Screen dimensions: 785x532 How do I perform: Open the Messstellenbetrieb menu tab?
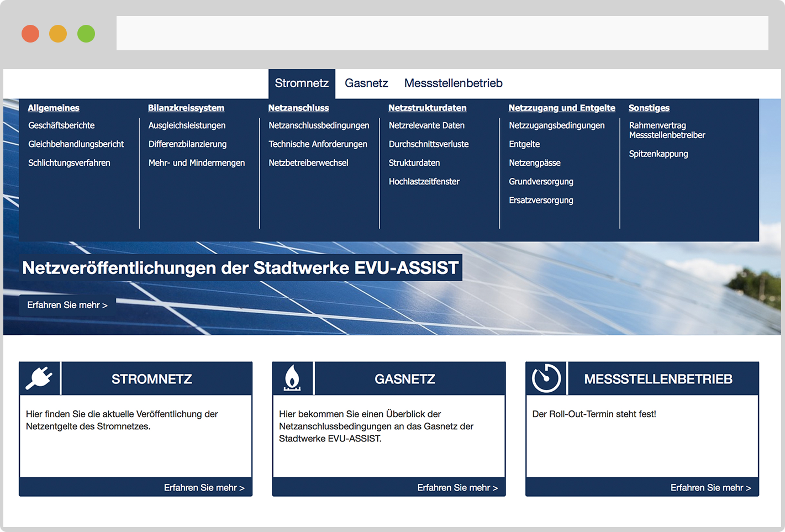pos(453,83)
